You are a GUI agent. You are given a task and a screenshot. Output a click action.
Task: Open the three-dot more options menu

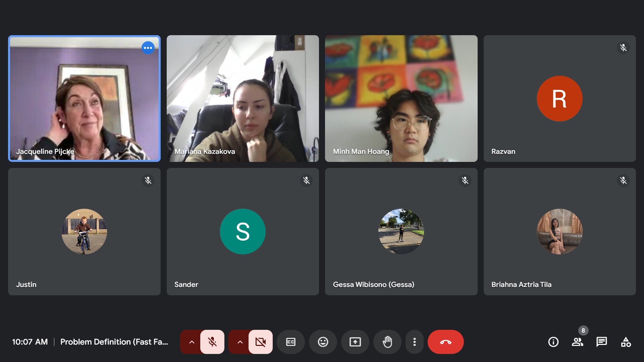(415, 342)
